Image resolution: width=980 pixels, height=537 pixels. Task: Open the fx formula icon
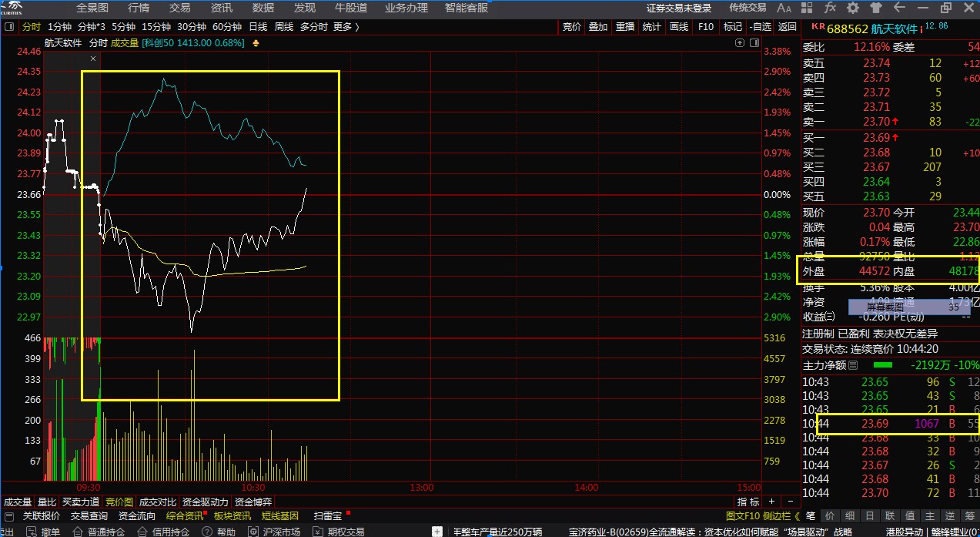click(830, 8)
